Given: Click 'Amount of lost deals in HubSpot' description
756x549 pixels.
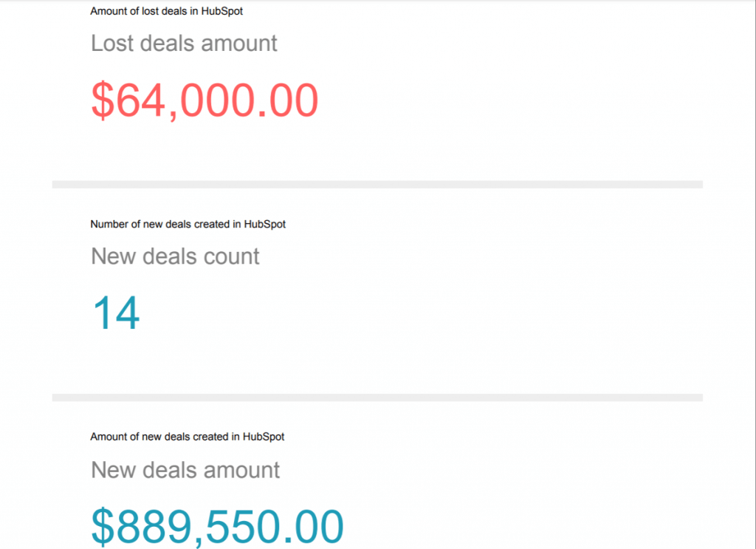Looking at the screenshot, I should 166,11.
